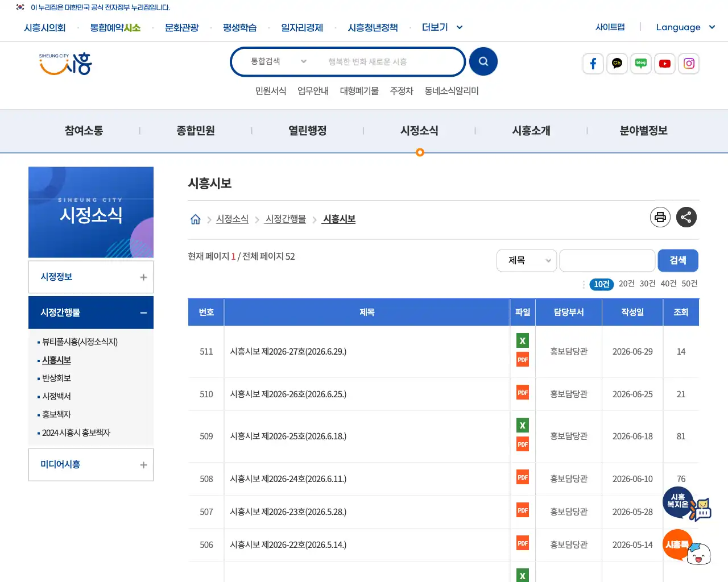Image resolution: width=728 pixels, height=582 pixels.
Task: Open the 평생학습 top link
Action: [240, 27]
